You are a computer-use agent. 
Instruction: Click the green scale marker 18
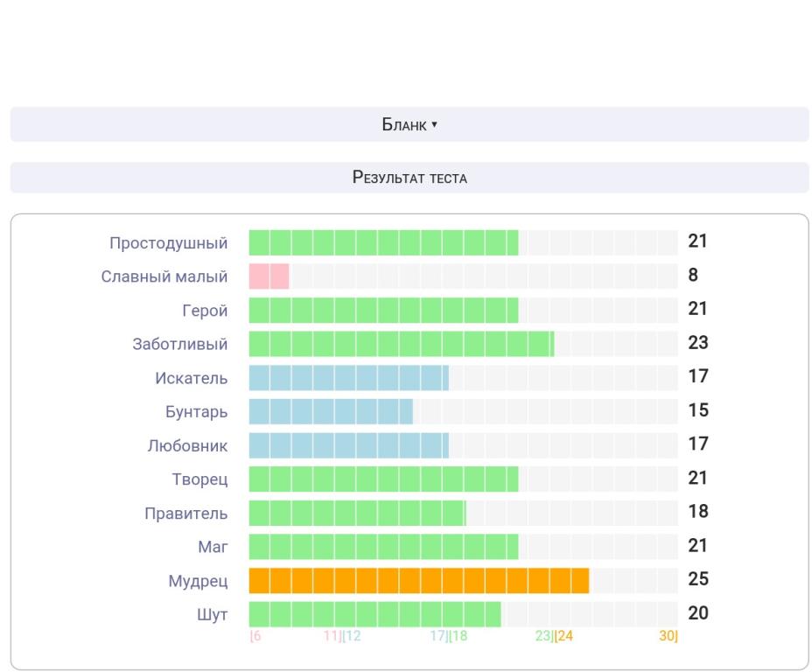458,636
